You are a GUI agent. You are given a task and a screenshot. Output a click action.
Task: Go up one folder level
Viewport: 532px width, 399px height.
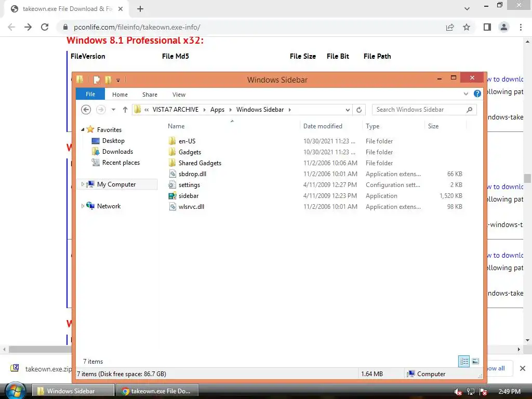tap(125, 110)
